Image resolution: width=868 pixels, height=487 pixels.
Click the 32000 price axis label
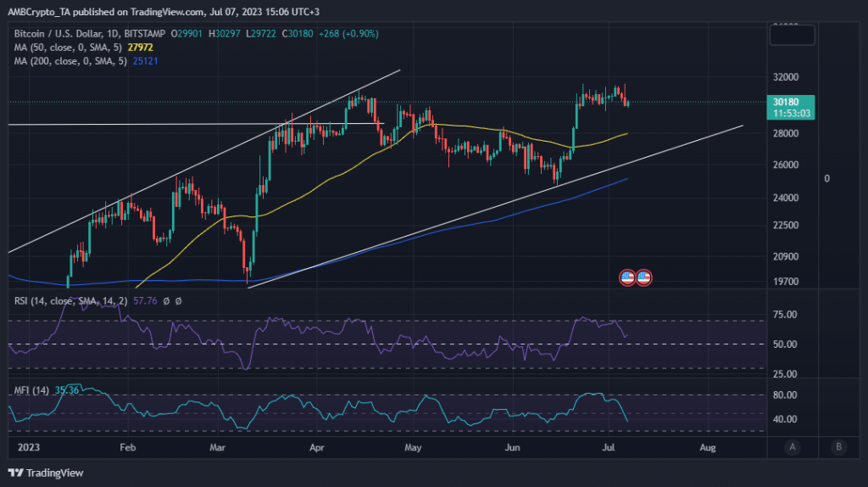(x=787, y=76)
